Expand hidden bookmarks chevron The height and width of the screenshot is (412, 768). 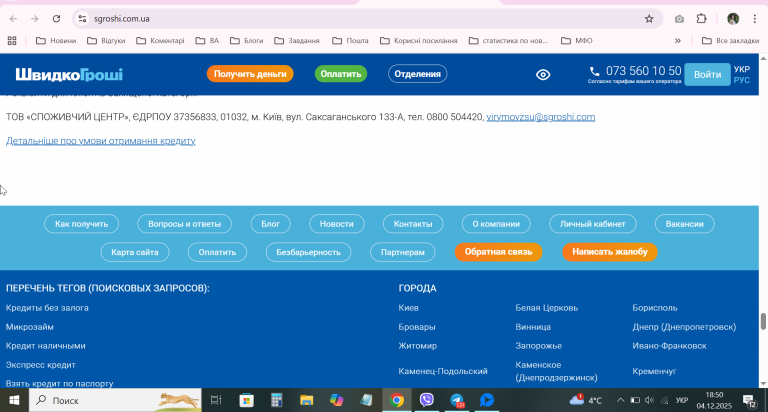tap(678, 41)
